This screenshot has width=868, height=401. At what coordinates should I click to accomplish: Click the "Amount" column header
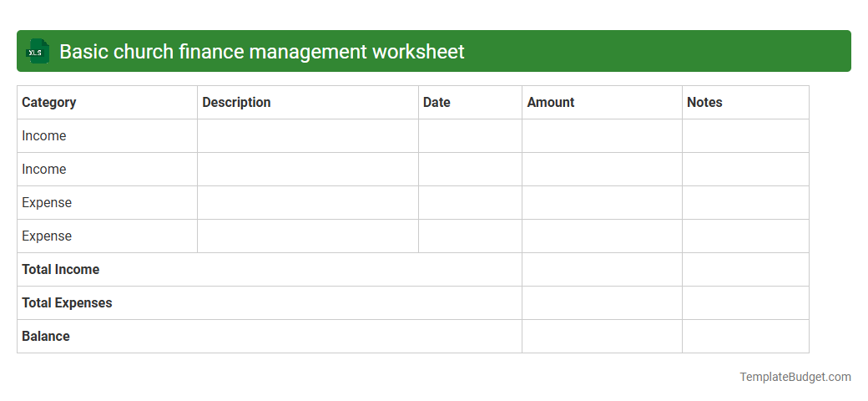click(x=602, y=103)
